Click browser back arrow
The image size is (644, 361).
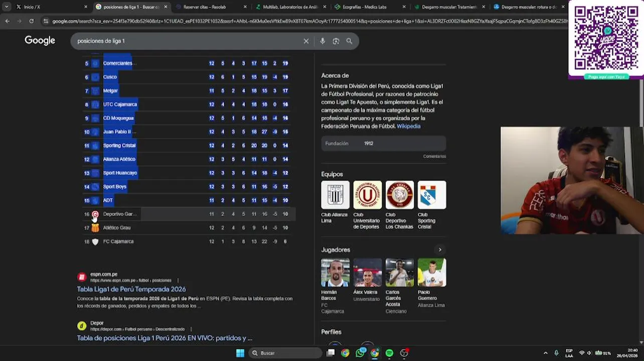coord(7,21)
